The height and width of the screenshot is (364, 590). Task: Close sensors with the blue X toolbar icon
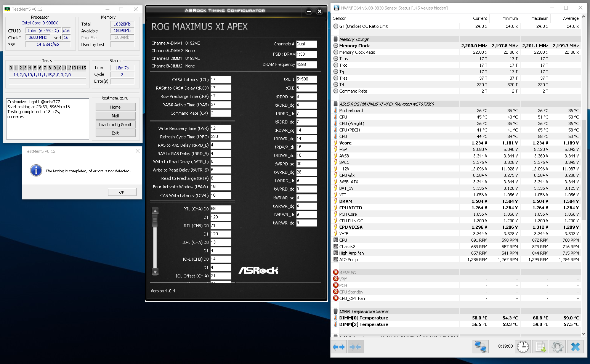click(576, 347)
